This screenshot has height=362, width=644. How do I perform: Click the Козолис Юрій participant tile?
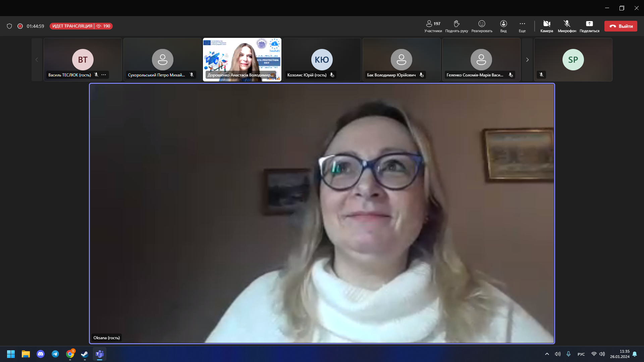click(322, 60)
